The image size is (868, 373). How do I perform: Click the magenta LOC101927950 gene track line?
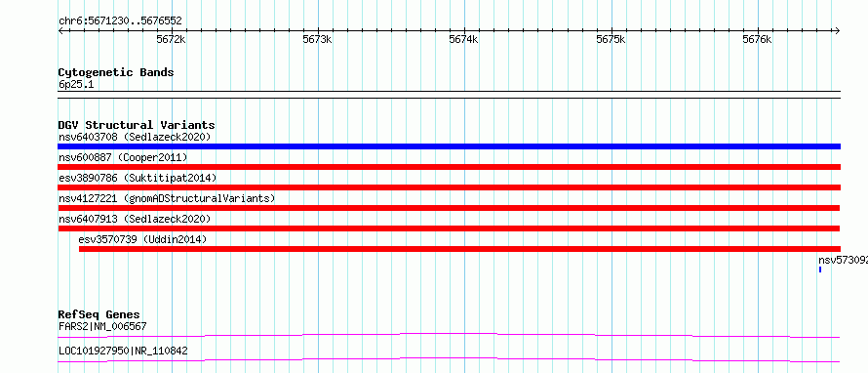tap(449, 359)
